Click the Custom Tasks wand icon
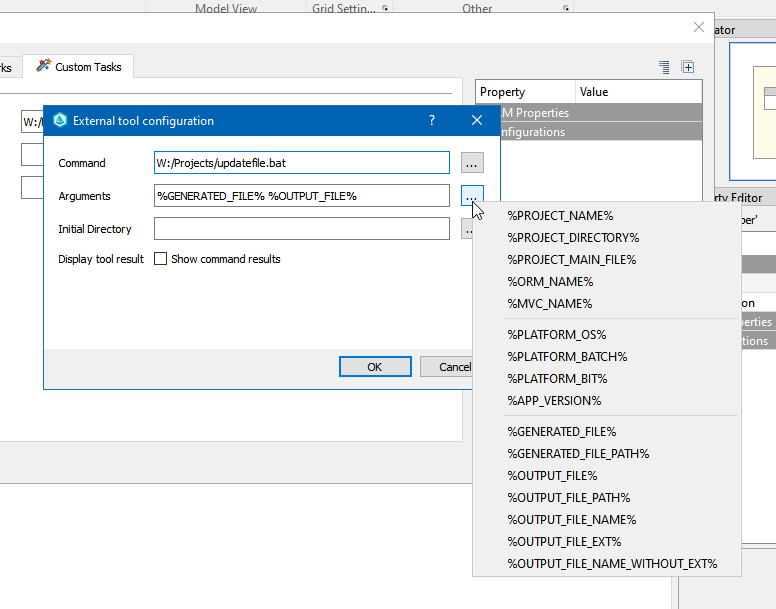 [x=44, y=66]
